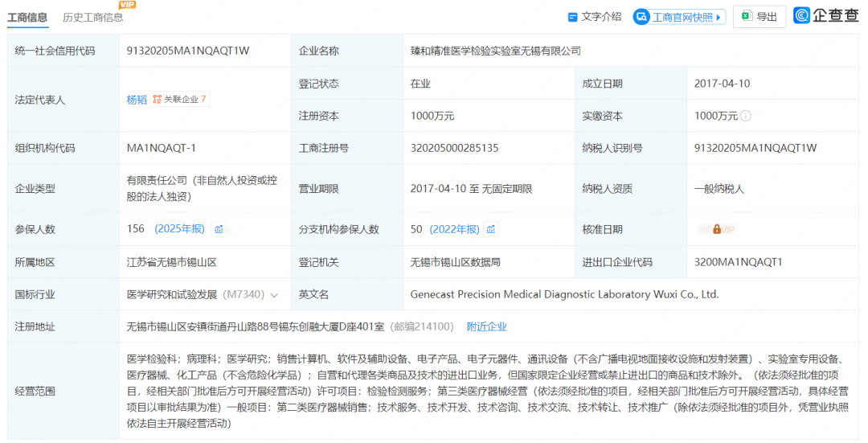Click the 导出 export button
Screen dimensions: 868x443
[x=759, y=17]
